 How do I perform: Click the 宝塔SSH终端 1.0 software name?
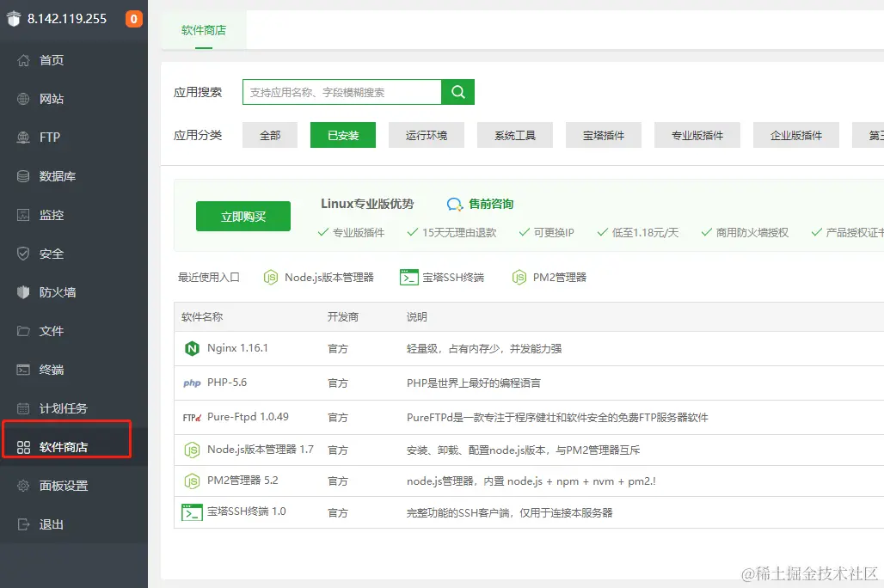247,511
